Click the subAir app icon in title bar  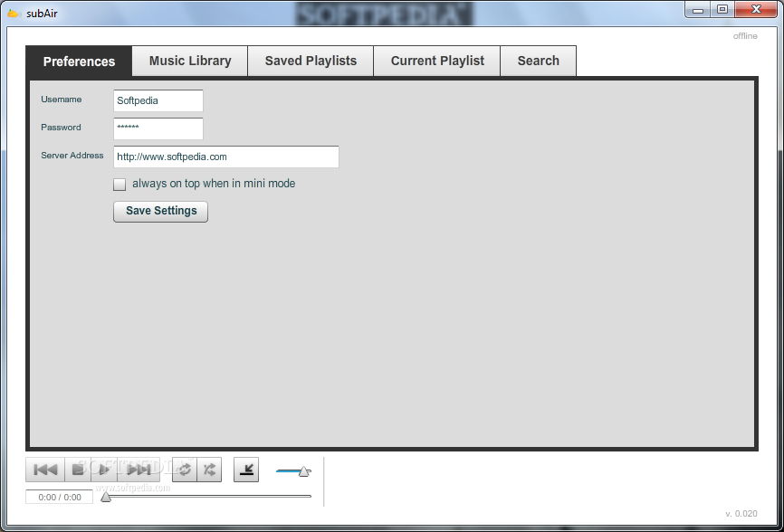pyautogui.click(x=14, y=14)
